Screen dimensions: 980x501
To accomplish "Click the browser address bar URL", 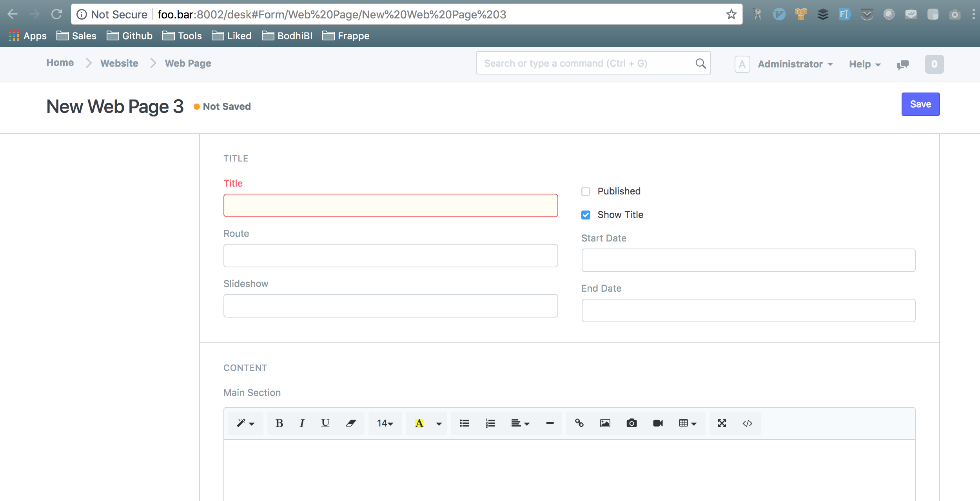I will click(332, 15).
